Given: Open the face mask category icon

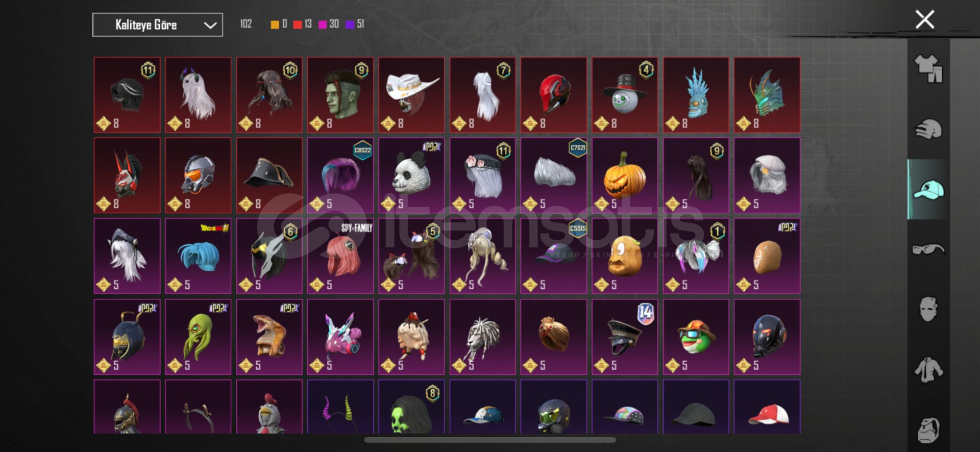Looking at the screenshot, I should (x=928, y=309).
